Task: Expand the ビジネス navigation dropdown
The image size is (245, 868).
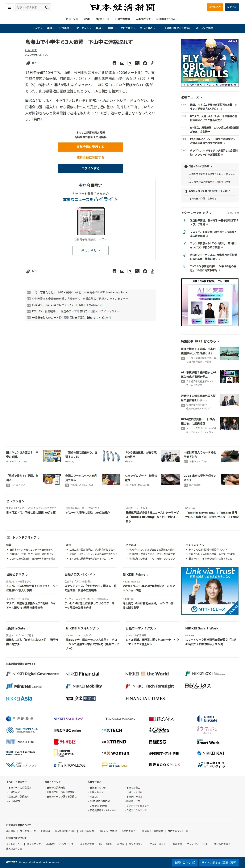Action: point(65,28)
